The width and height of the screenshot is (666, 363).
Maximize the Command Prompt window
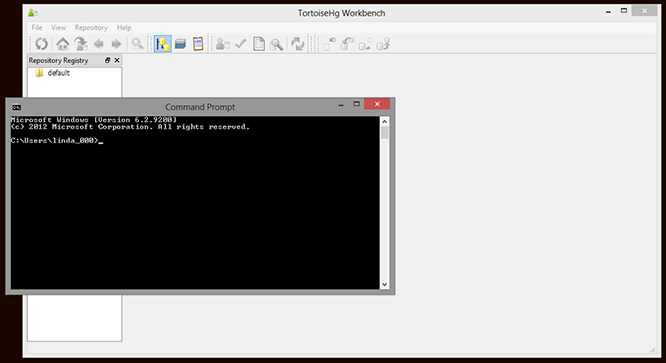(x=356, y=104)
